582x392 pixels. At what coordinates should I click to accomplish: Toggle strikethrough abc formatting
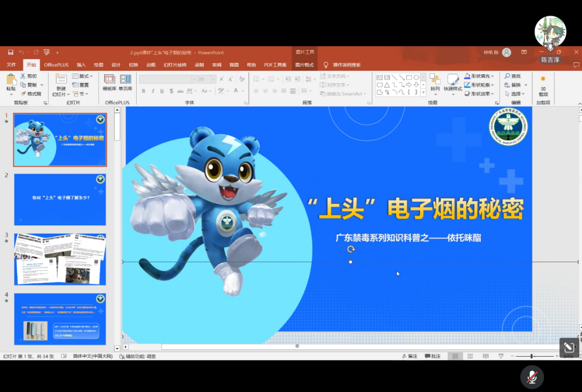(x=180, y=91)
